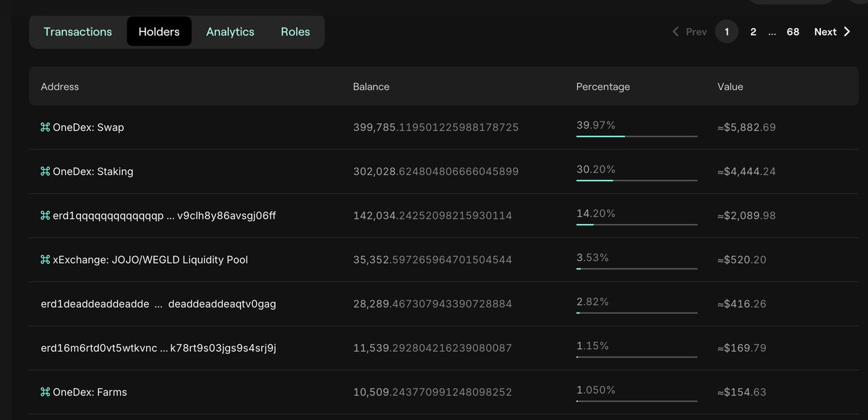
Task: Click the contract icon beside erd1qqqqqqqqqqqqqp address
Action: pos(45,215)
